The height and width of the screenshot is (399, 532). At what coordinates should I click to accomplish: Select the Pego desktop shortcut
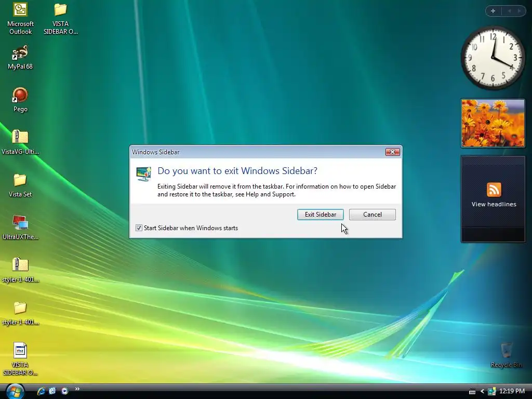pos(20,100)
